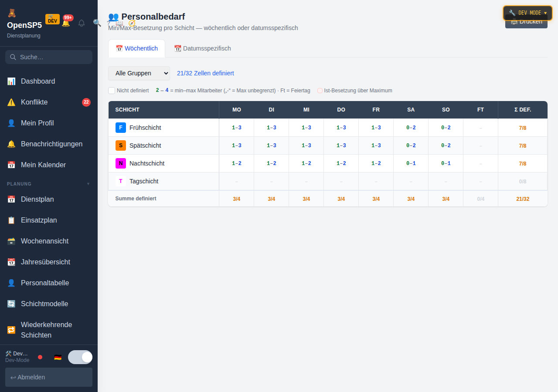558x392 pixels.
Task: Click the Summe definiert total 21/32
Action: pyautogui.click(x=523, y=199)
